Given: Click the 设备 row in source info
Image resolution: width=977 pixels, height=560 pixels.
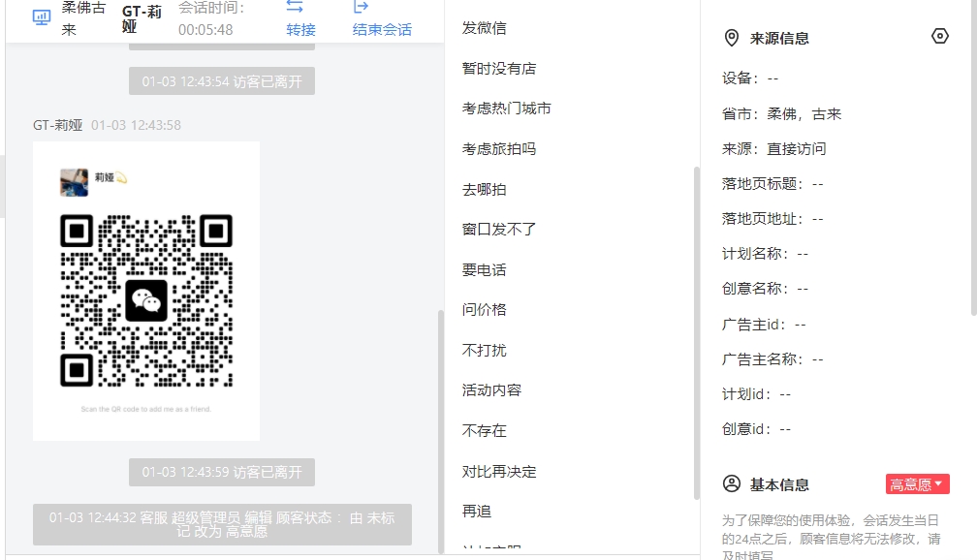Looking at the screenshot, I should 750,78.
